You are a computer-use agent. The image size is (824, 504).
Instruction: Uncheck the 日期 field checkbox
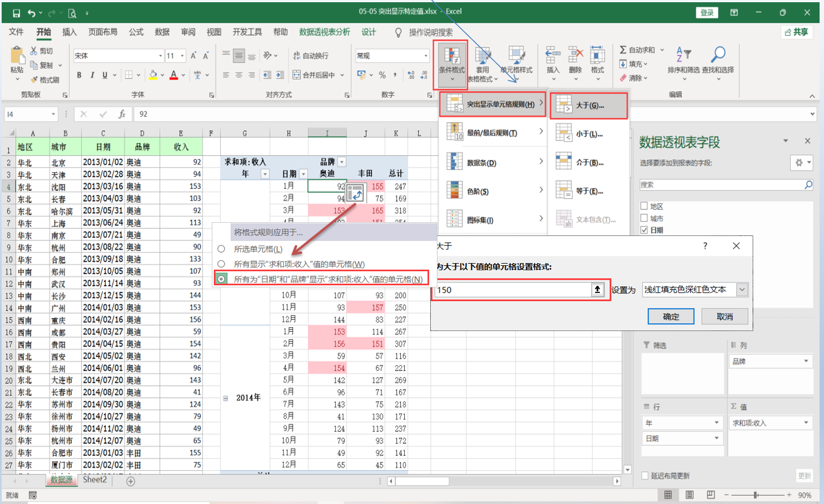pyautogui.click(x=644, y=230)
